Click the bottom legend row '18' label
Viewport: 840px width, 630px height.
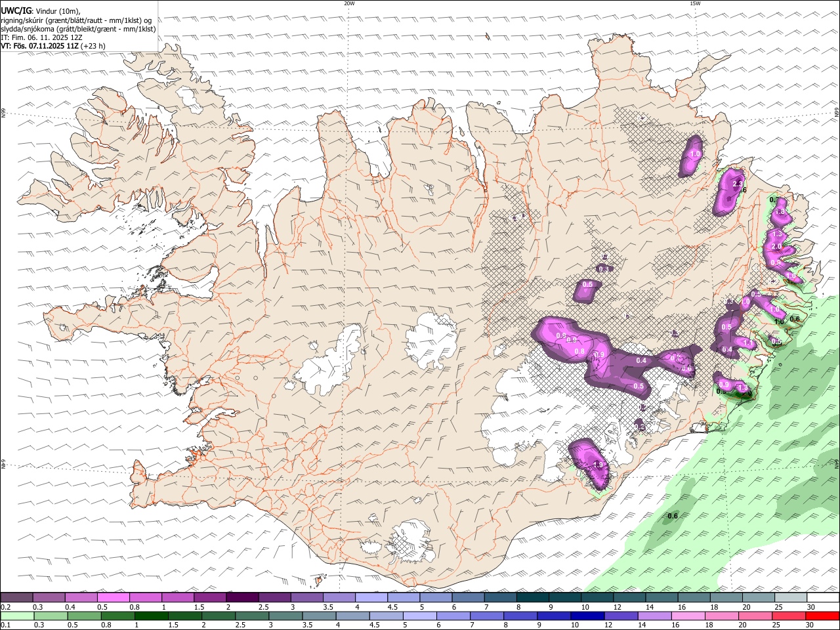(709, 625)
